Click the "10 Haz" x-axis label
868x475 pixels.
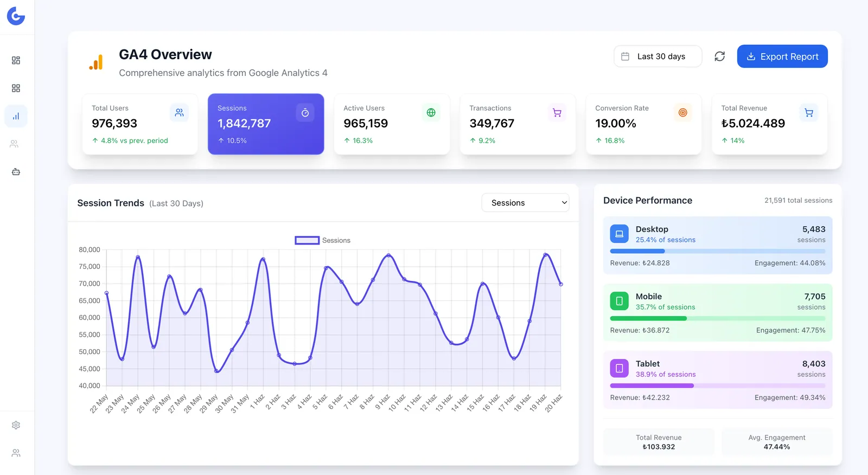click(397, 403)
